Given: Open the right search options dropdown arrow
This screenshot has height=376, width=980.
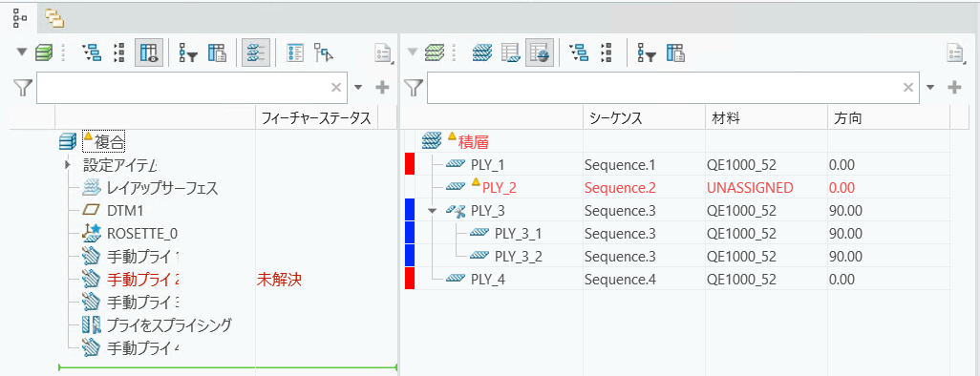Looking at the screenshot, I should pyautogui.click(x=930, y=88).
